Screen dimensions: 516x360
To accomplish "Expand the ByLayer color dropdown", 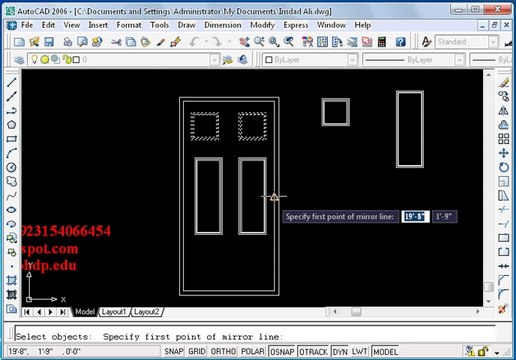I will [x=352, y=60].
